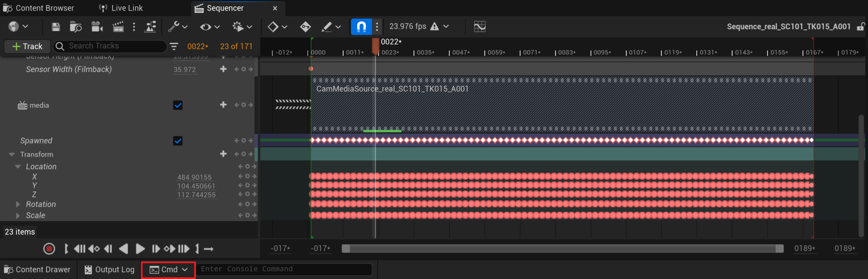Switch to the Content Browser tab
Screen dimensions: 868x279
pos(39,8)
